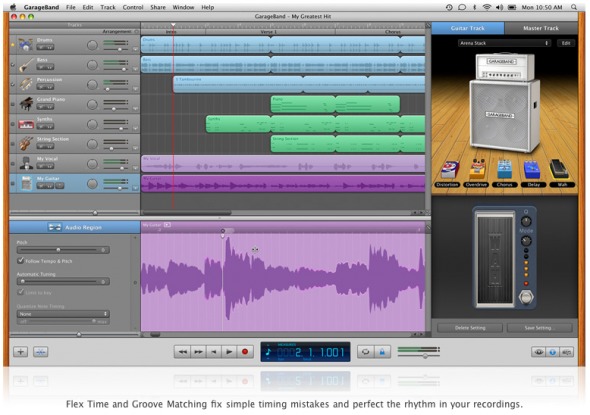This screenshot has height=415, width=590.
Task: Switch to the Guitar Track tab
Action: 468,28
